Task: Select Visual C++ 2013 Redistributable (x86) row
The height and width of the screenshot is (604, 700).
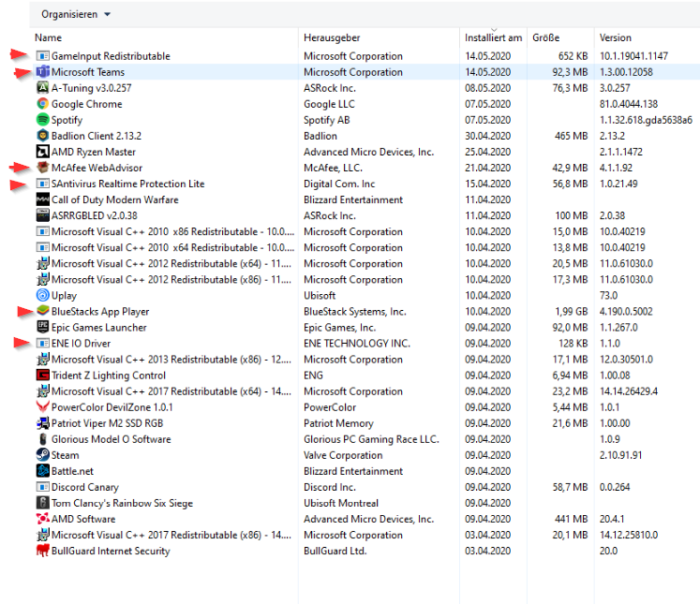Action: pos(366,359)
